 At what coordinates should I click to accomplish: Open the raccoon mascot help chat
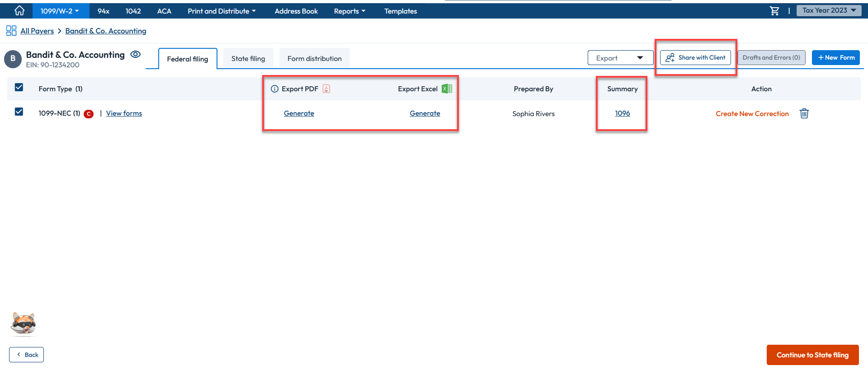(23, 324)
